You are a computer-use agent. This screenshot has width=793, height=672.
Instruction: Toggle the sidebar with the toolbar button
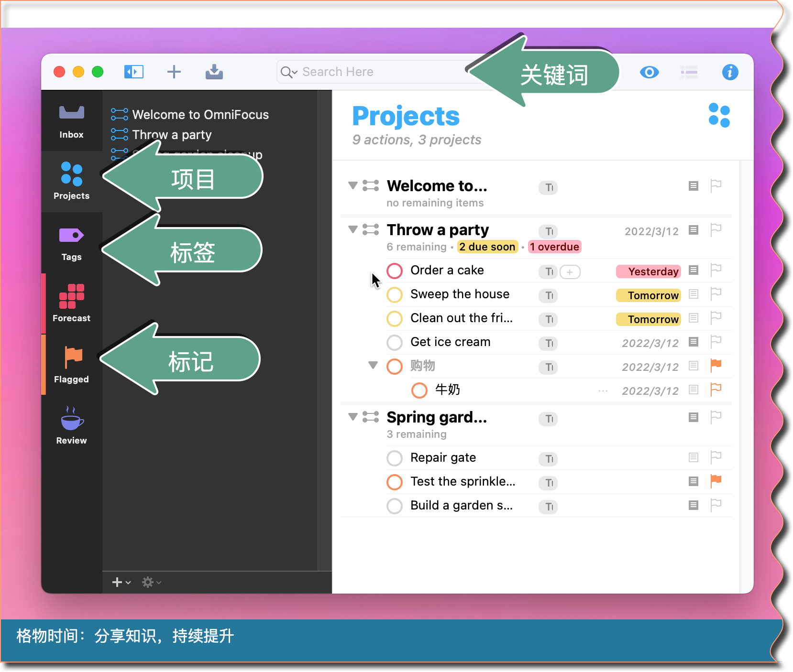click(134, 72)
